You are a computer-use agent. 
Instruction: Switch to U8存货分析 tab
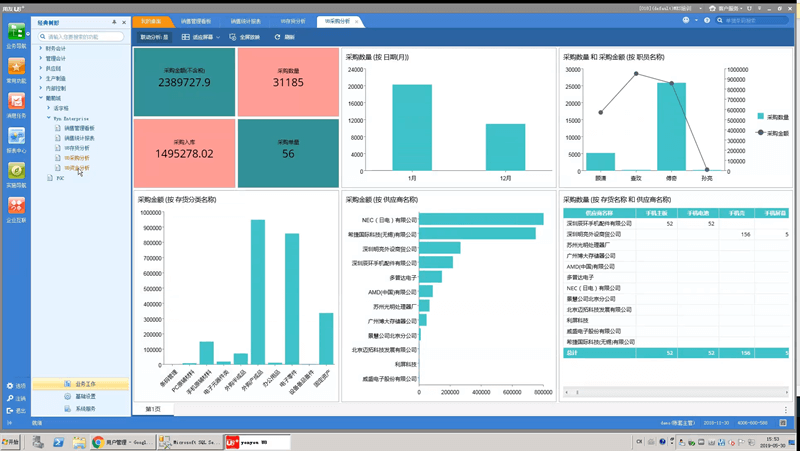[x=293, y=21]
